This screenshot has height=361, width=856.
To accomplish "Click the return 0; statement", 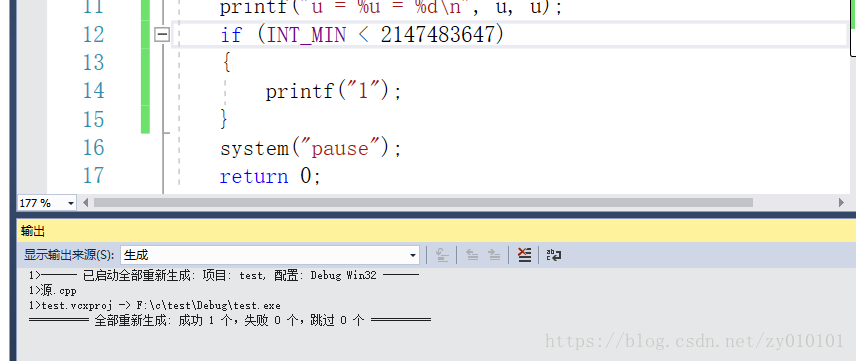I will click(270, 176).
